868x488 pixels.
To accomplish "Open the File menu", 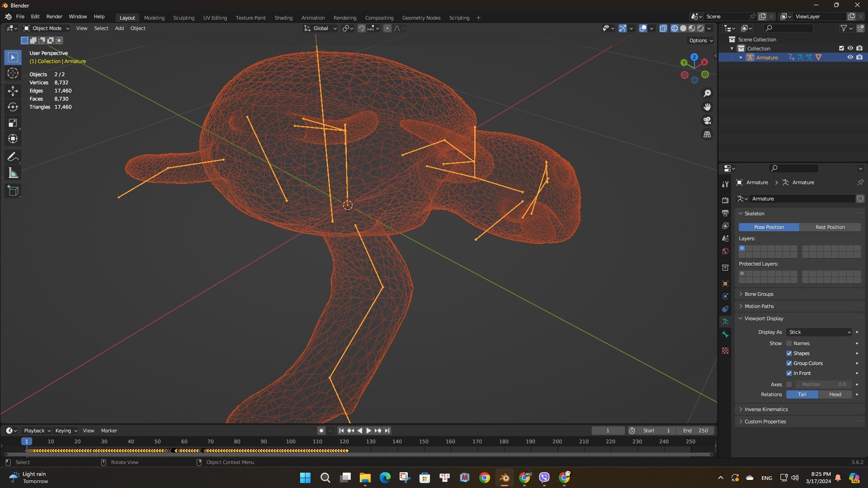I will pyautogui.click(x=20, y=17).
